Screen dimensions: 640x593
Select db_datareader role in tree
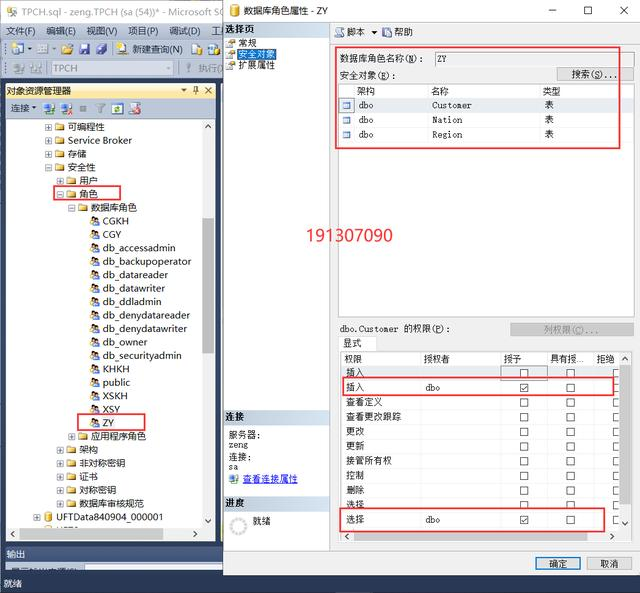click(135, 275)
